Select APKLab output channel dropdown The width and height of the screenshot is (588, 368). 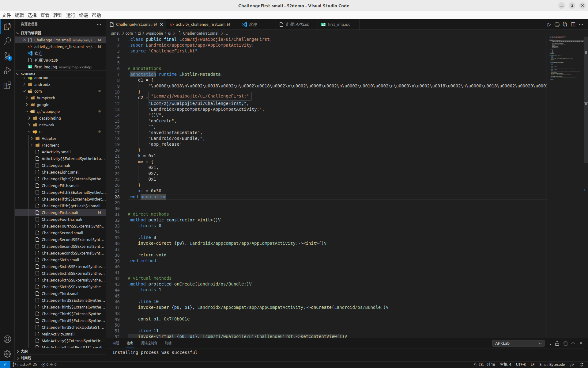click(518, 343)
